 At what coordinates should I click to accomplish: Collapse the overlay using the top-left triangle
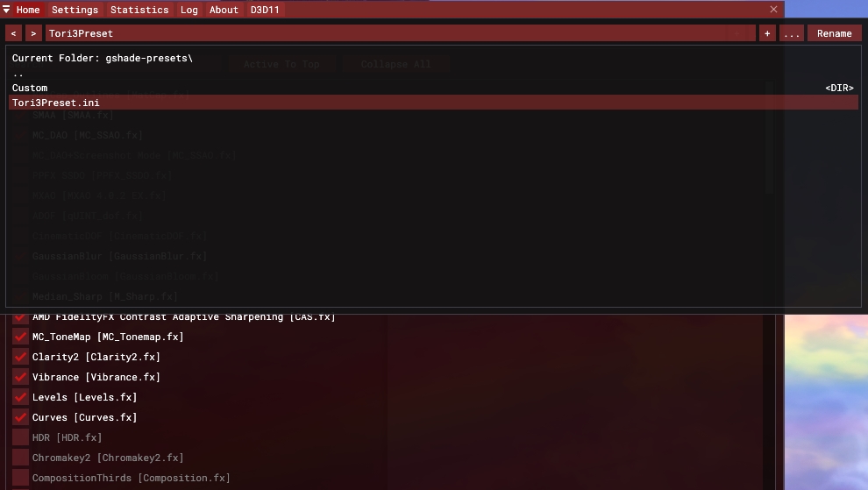(x=7, y=10)
